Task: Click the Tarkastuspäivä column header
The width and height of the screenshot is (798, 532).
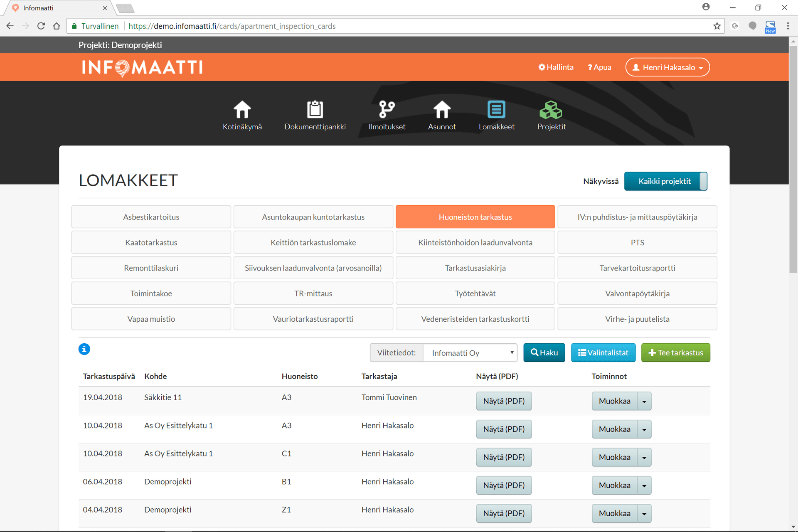Action: pos(109,377)
